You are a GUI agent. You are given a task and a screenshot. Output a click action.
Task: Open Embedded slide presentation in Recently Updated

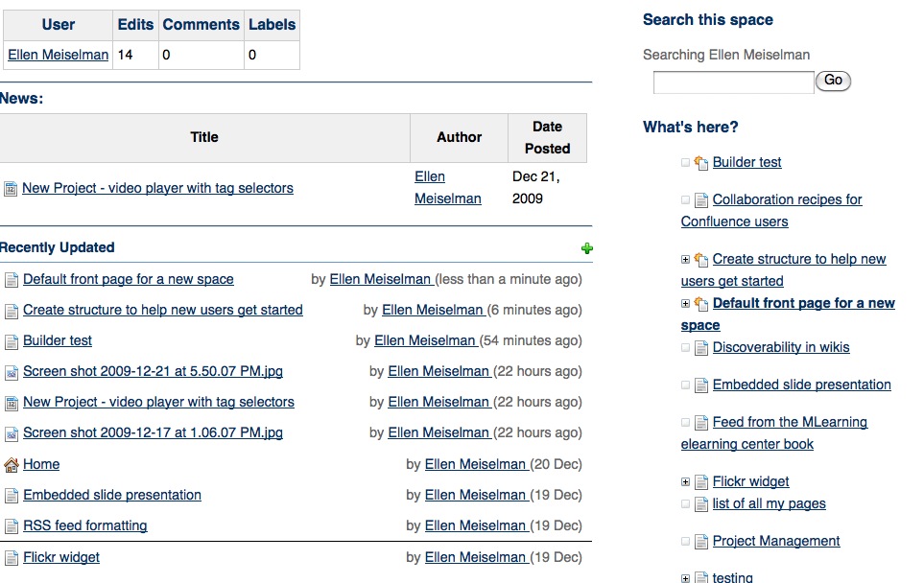tap(112, 496)
